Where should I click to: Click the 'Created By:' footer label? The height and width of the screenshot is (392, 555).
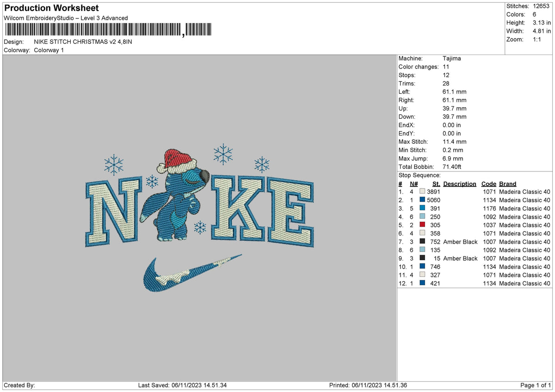click(19, 385)
